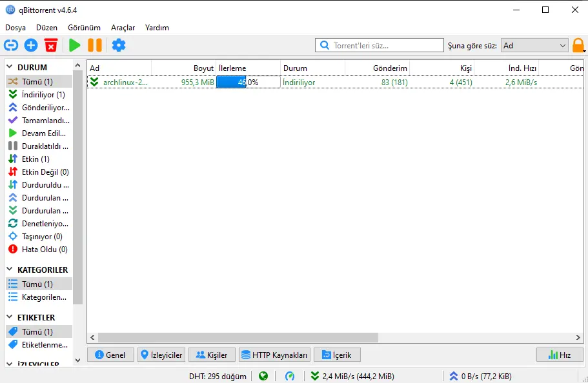Click the sidebar scroll down arrow

click(77, 360)
